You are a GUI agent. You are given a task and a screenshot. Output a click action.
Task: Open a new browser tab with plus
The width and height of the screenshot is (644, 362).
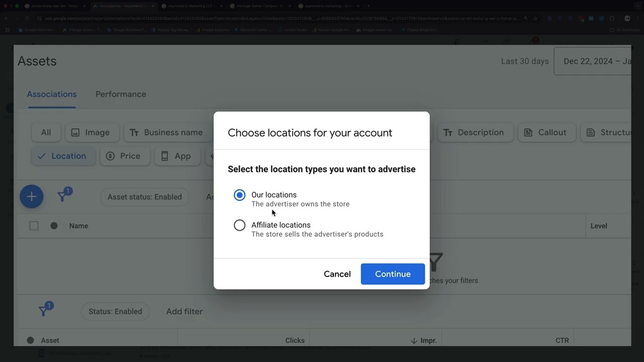(369, 6)
